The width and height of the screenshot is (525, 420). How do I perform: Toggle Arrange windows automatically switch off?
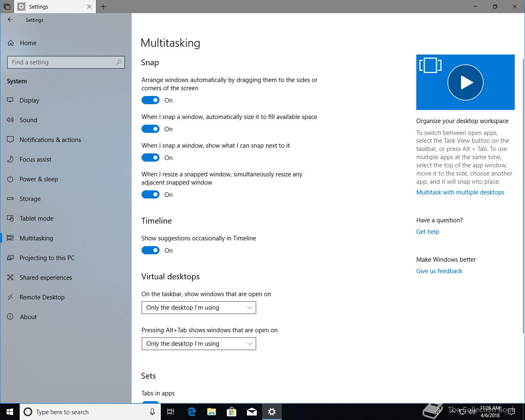pyautogui.click(x=151, y=100)
